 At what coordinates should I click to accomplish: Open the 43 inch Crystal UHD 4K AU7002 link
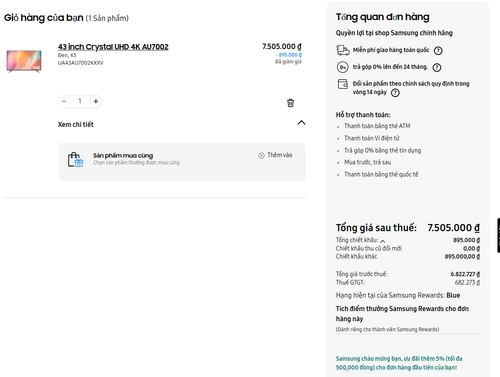(x=113, y=47)
